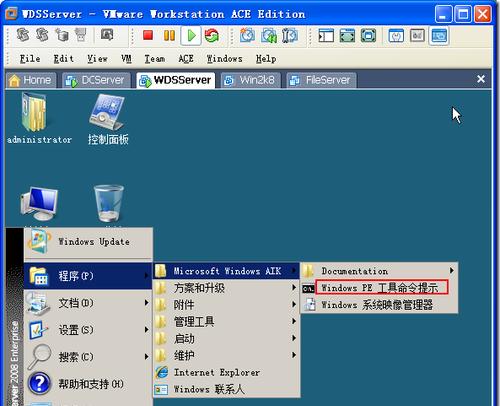
Task: Select the Recycle Bin desktop icon
Action: click(x=108, y=203)
